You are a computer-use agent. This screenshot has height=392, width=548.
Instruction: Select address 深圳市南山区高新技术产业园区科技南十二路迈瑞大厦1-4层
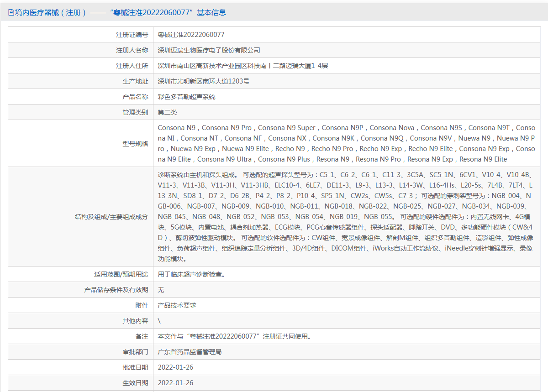coord(243,66)
